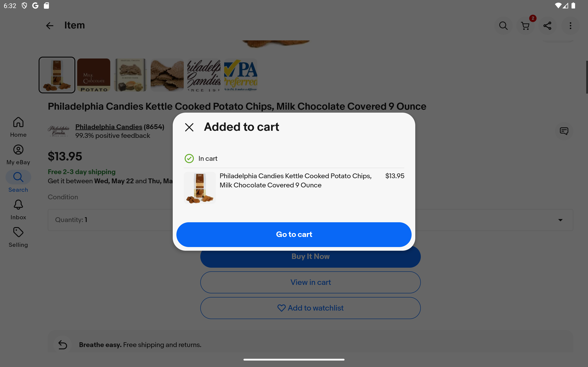
Task: Expand the Quantity dropdown arrow
Action: (x=560, y=220)
